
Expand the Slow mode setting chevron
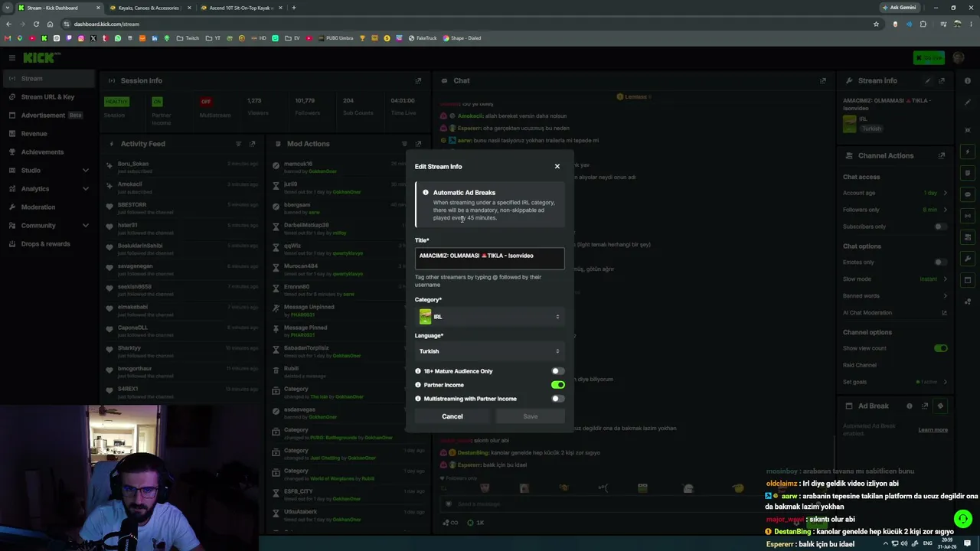coord(945,279)
